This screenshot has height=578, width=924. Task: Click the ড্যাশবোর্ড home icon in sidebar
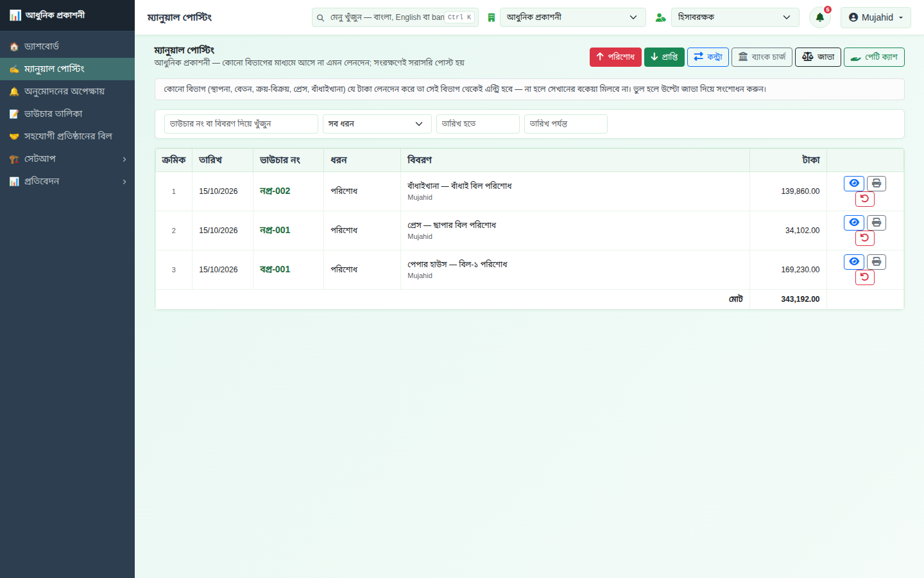pos(14,46)
